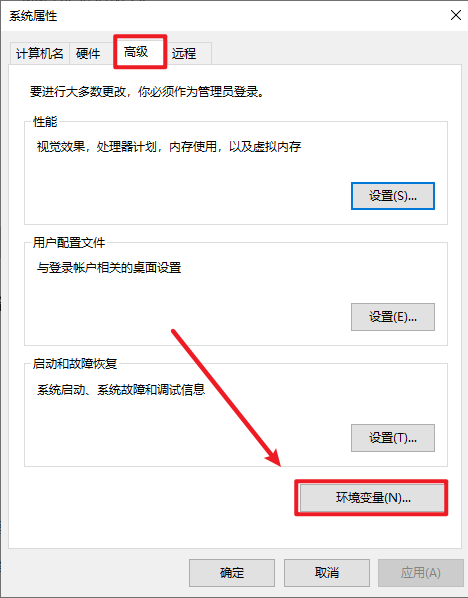Click the 用户配置文件 group label
Image resolution: width=468 pixels, height=598 pixels.
tap(69, 243)
